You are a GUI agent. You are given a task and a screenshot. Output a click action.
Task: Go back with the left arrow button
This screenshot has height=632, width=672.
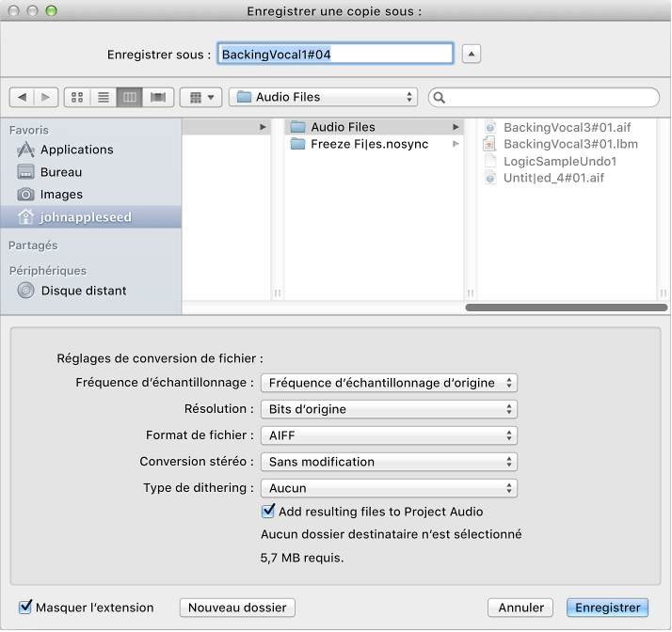tap(22, 97)
